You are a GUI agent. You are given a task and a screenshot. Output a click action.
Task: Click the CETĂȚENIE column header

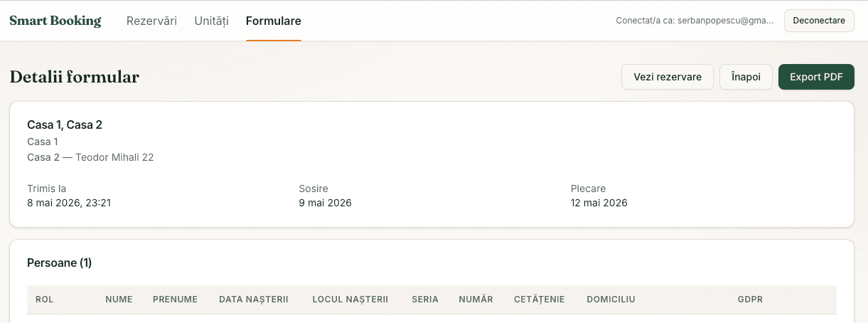point(540,300)
